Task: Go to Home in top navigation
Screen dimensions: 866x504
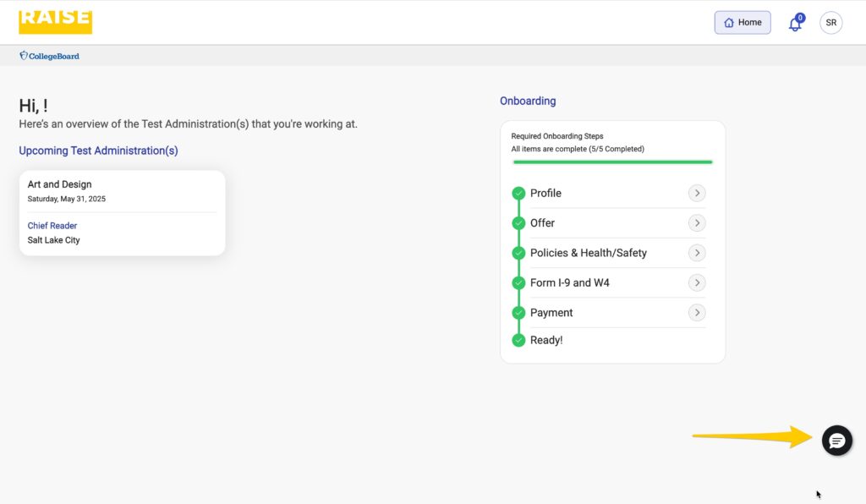Action: (x=743, y=23)
